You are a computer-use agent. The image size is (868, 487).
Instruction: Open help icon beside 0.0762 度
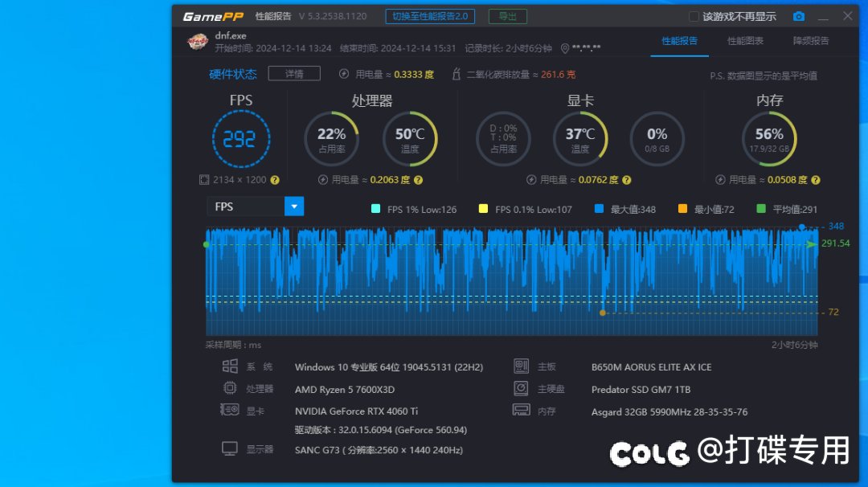coord(627,180)
